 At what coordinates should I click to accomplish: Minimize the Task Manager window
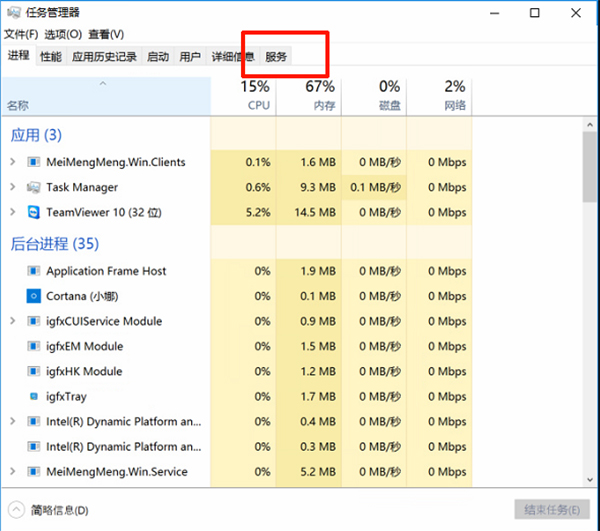pos(494,13)
